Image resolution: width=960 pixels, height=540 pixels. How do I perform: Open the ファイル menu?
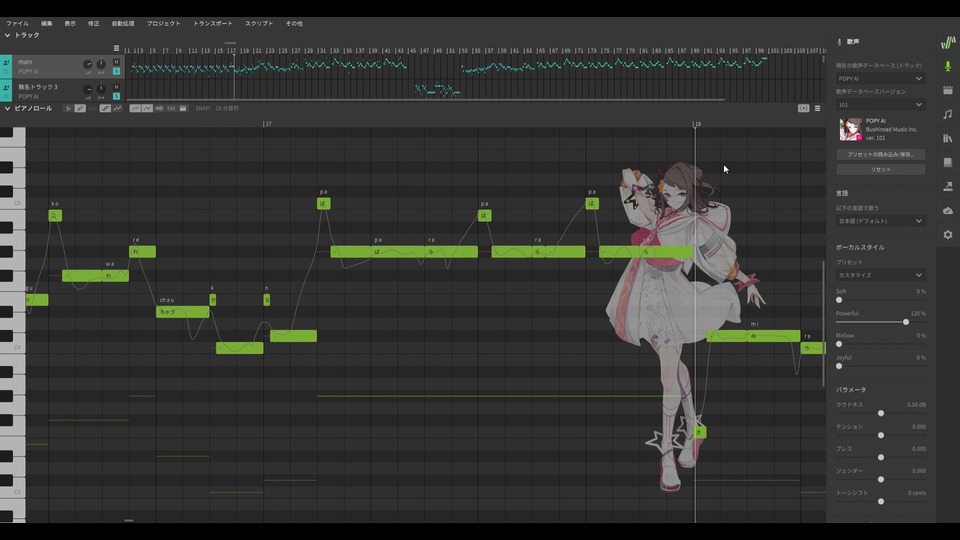pyautogui.click(x=18, y=23)
